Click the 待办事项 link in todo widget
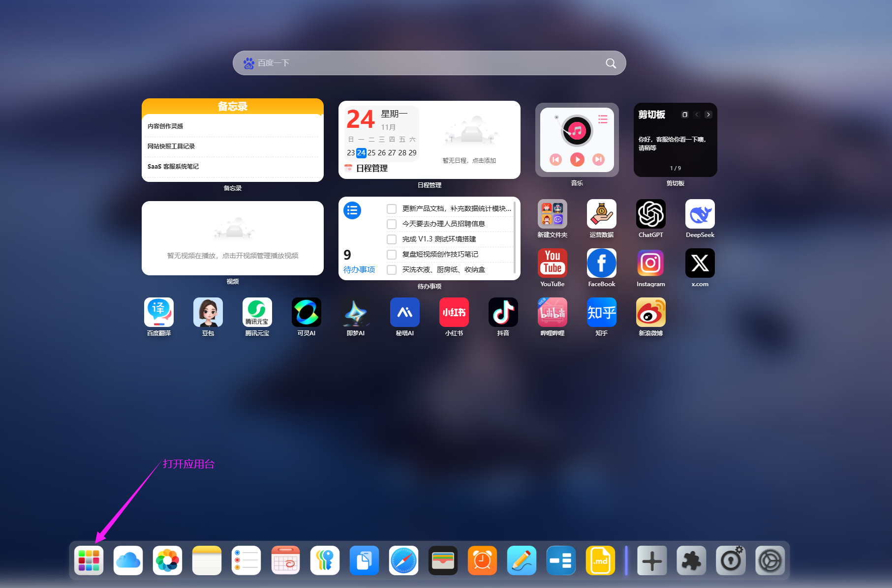 [x=359, y=269]
